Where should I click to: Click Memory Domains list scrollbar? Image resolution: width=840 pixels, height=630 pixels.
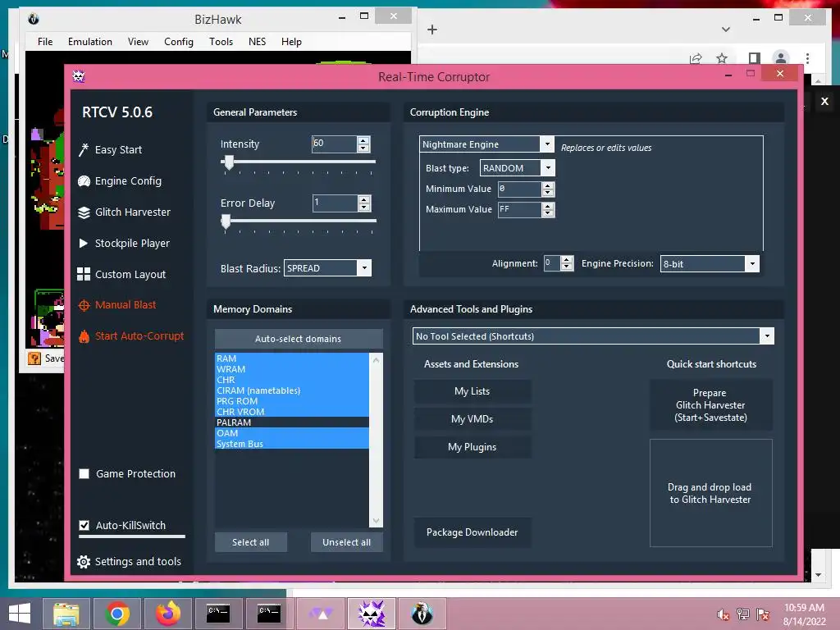(x=376, y=441)
